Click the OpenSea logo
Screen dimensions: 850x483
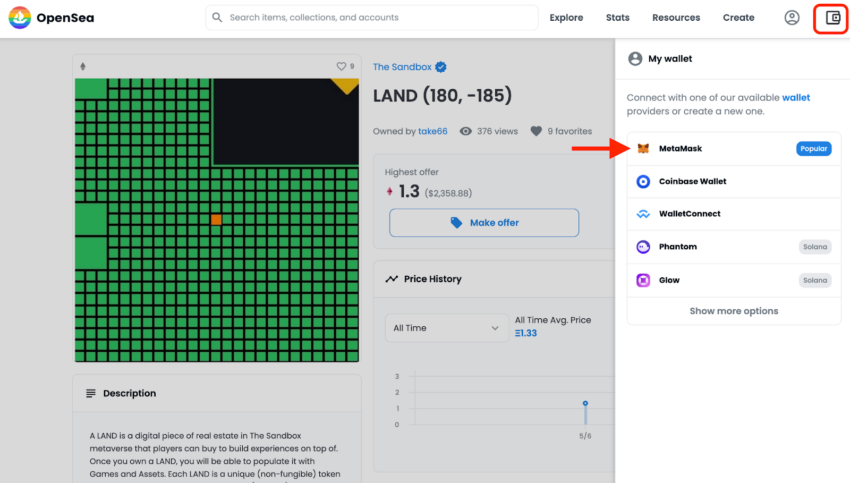(20, 18)
